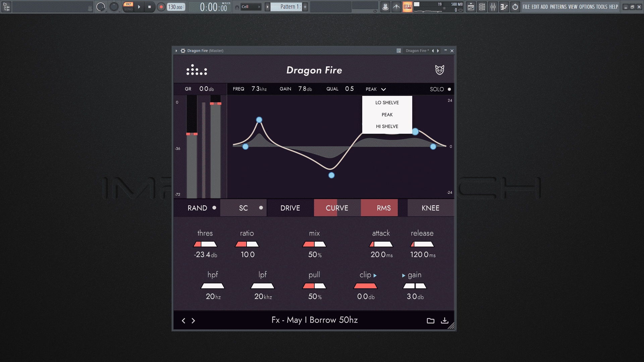Click the CURVE button
This screenshot has height=362, width=644.
tap(337, 208)
